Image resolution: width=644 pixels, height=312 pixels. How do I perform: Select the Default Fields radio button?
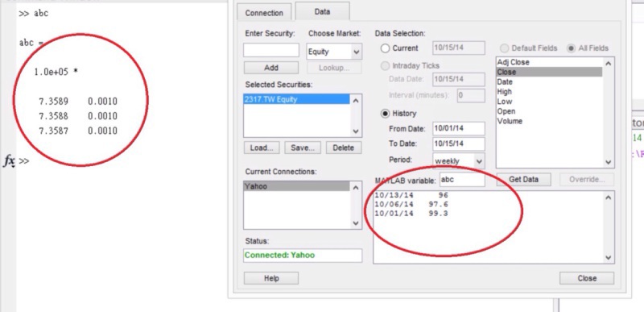click(505, 48)
